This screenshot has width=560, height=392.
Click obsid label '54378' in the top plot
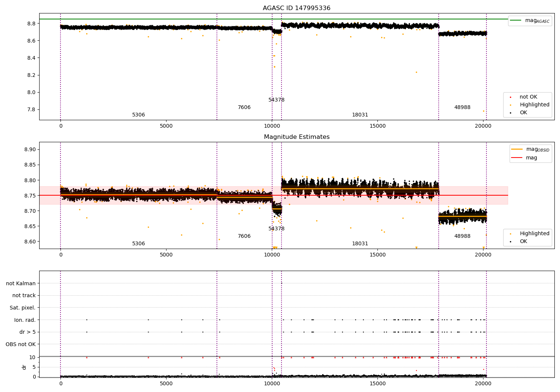point(276,100)
